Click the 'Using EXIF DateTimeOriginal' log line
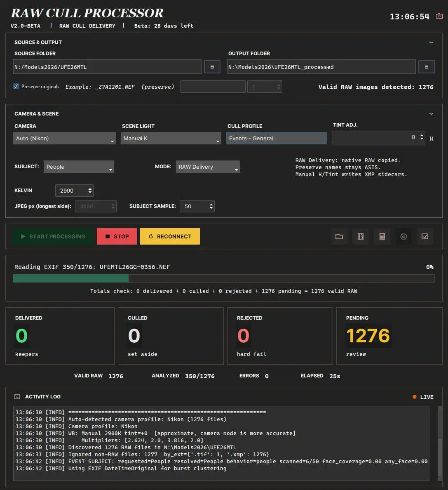The width and height of the screenshot is (448, 490). click(x=121, y=469)
